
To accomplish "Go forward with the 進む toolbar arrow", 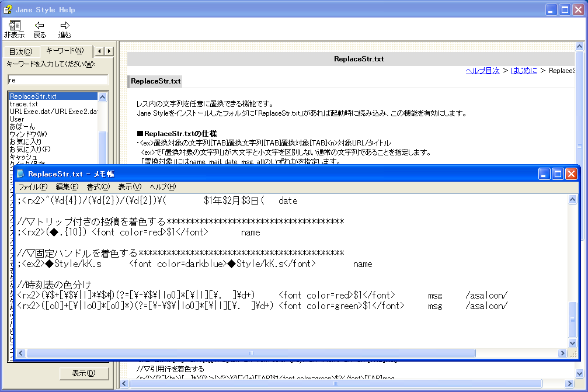I will click(64, 29).
